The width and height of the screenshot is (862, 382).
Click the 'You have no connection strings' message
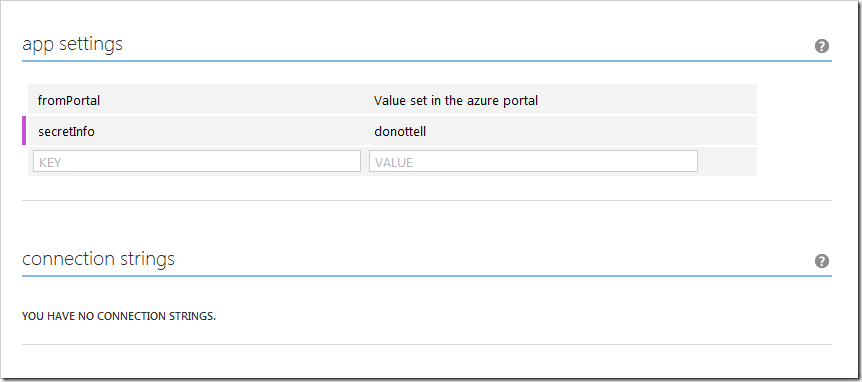coord(119,317)
